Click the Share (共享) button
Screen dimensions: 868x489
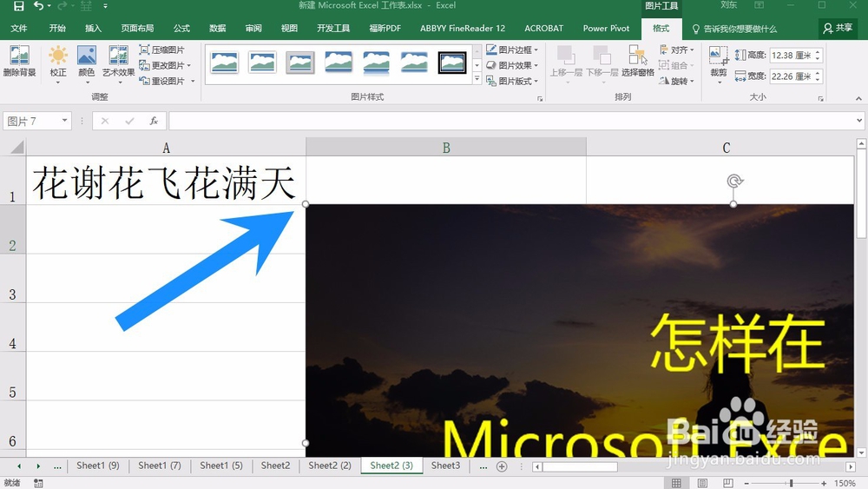(x=838, y=29)
